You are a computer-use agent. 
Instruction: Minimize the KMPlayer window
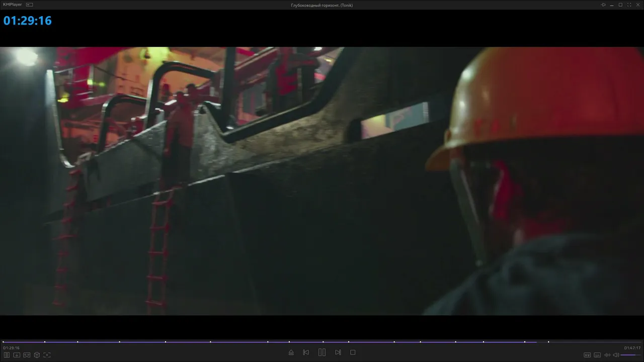(612, 5)
